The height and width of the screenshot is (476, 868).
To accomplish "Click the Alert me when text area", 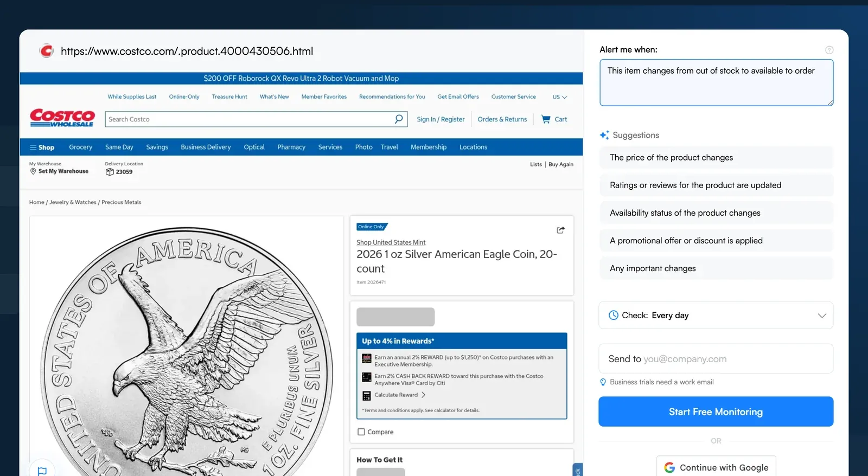I will click(716, 82).
